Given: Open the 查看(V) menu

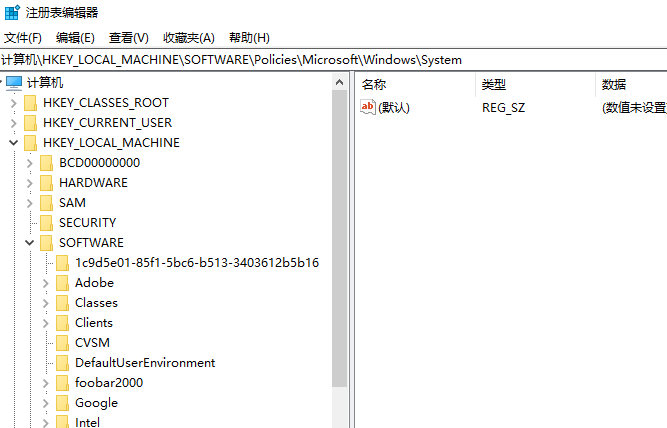Looking at the screenshot, I should (128, 38).
